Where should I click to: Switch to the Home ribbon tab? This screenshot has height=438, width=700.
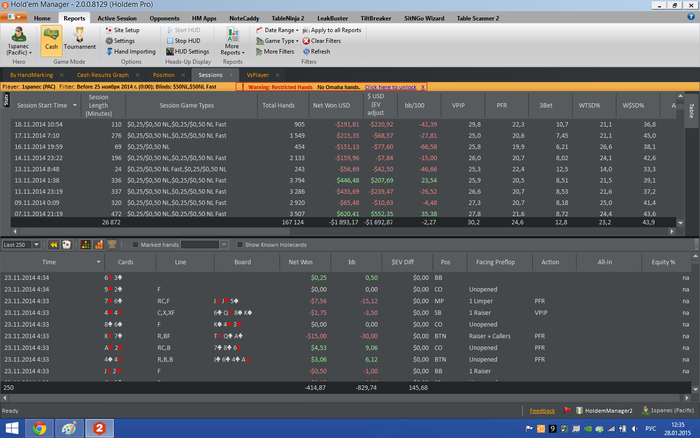click(42, 18)
